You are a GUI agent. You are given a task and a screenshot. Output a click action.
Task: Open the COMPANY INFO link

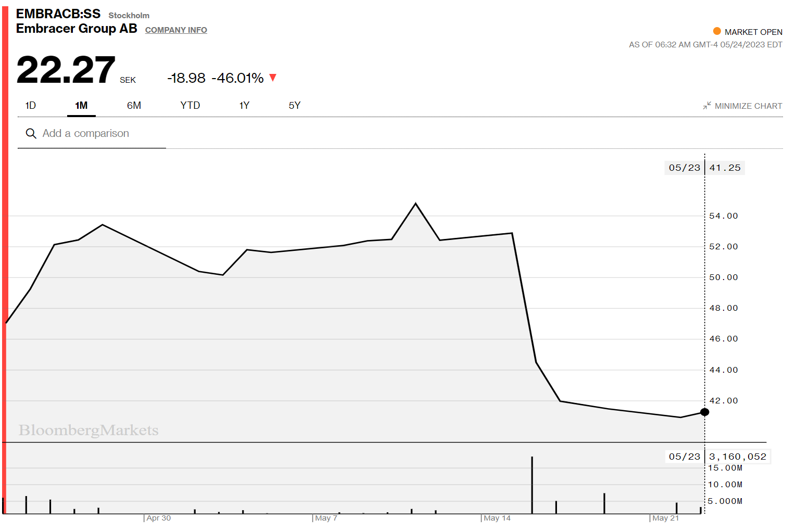coord(176,30)
